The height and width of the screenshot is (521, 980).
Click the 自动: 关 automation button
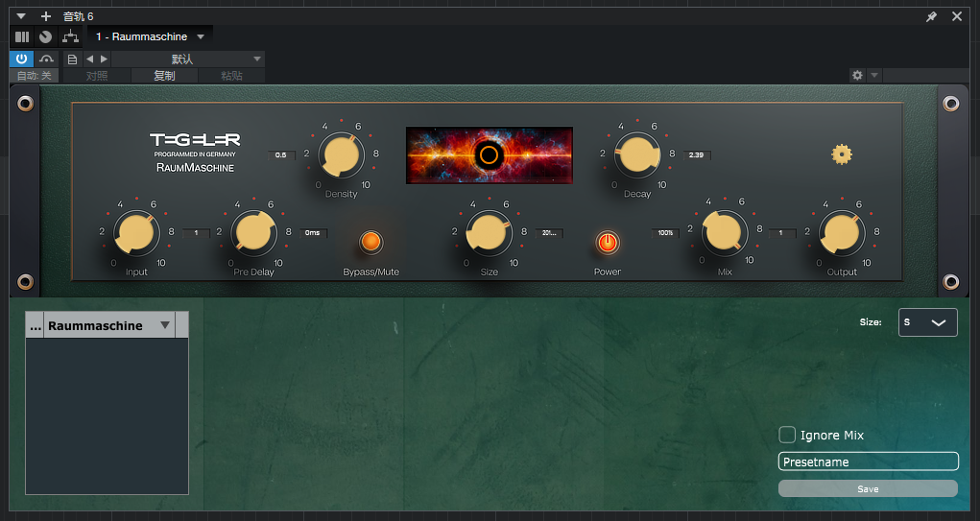click(x=35, y=76)
